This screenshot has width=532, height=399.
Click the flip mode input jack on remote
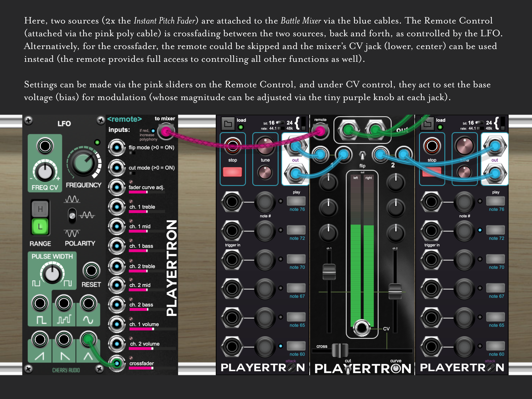point(117,147)
